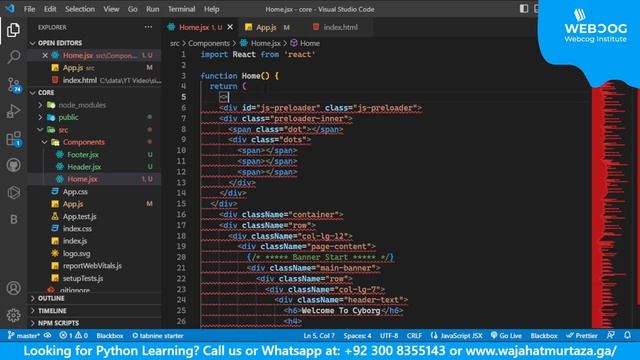640x360 pixels.
Task: Click Go Live in the status bar
Action: pyautogui.click(x=506, y=336)
